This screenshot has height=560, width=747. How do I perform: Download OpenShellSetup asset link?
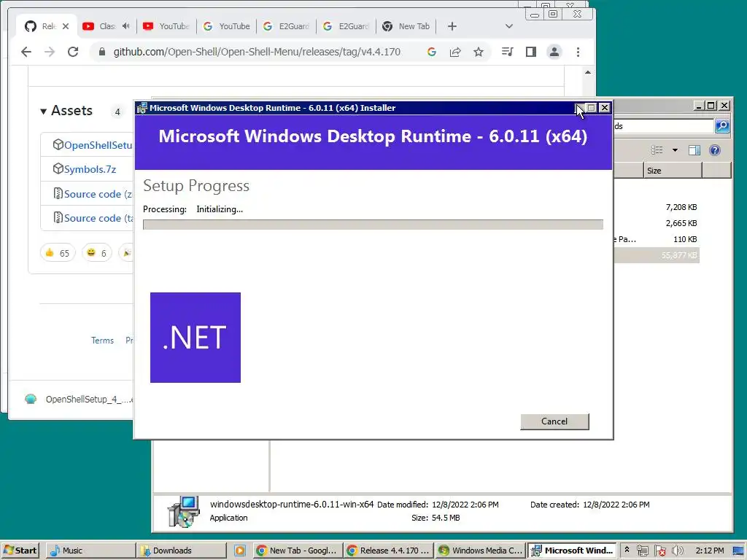point(98,145)
